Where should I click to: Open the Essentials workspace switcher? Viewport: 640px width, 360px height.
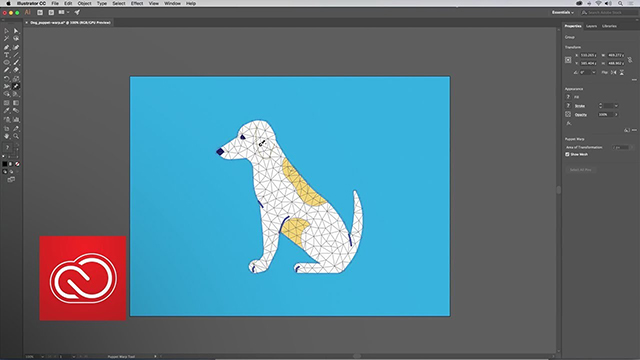tap(563, 13)
